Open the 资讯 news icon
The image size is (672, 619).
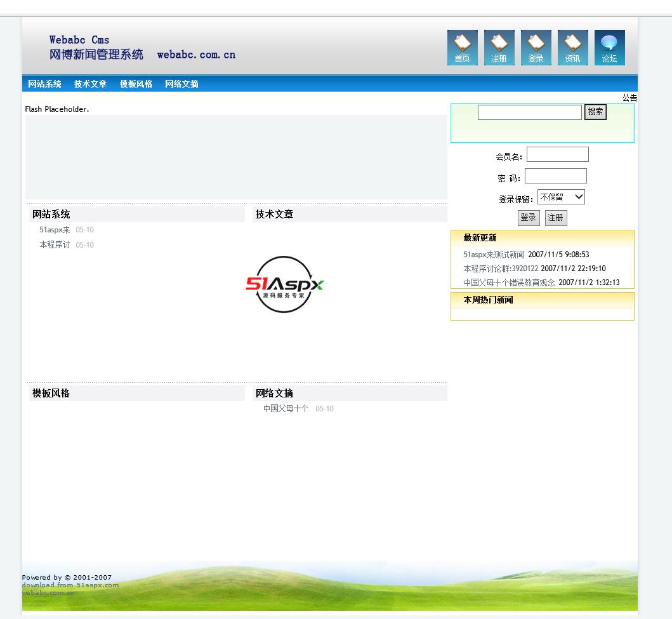point(573,48)
